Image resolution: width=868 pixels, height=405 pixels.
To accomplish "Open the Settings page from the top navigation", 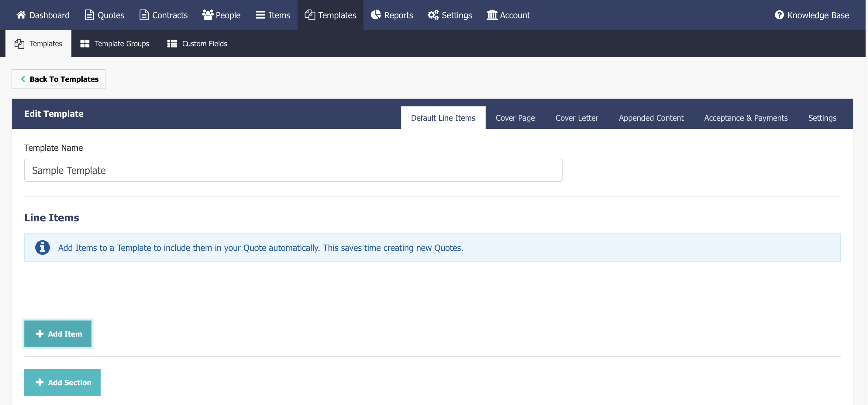I will point(450,15).
